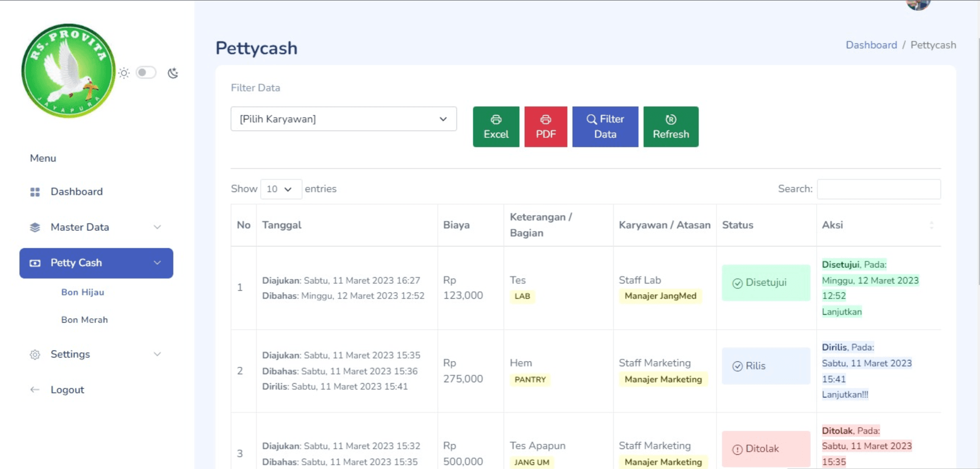Click the sun light-mode icon

tap(124, 73)
